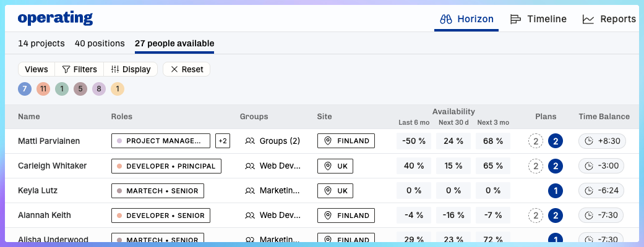Toggle the orange role filter bubble labeled 11
Viewport: 644px width, 247px height.
tap(43, 89)
